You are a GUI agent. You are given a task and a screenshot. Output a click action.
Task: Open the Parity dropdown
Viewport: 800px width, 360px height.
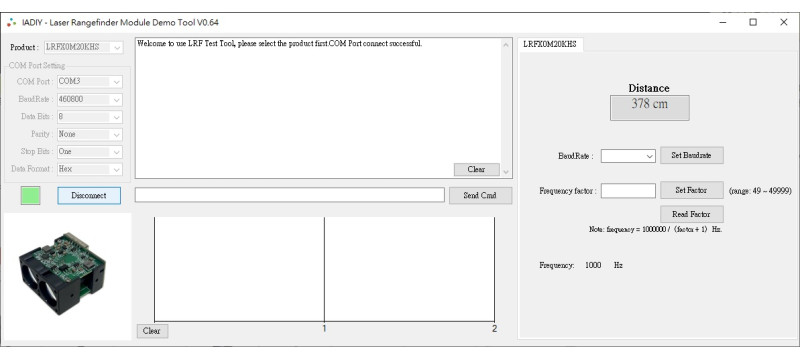coord(90,134)
